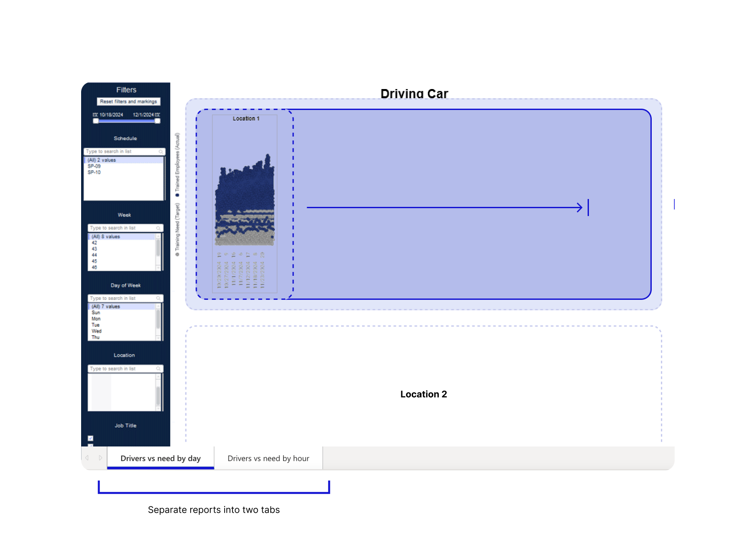Click Location list scroll down arrow
Viewport: 756px width, 539px height.
pyautogui.click(x=158, y=409)
